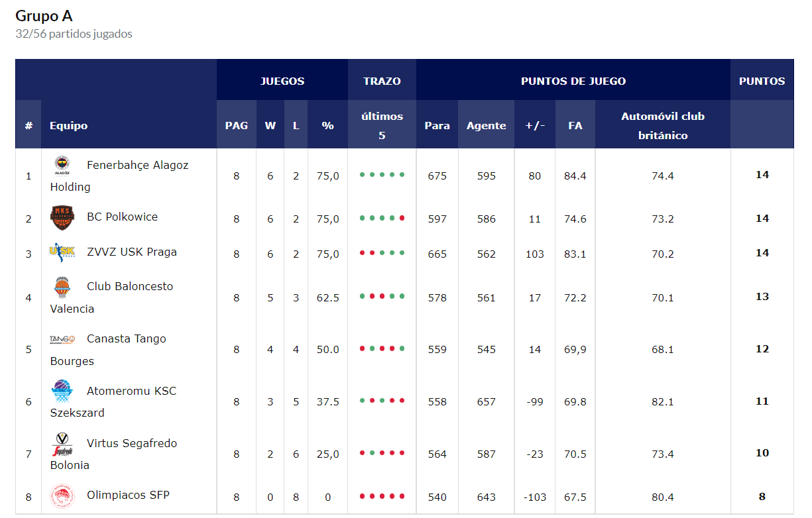Click the Automóvil club británico column header
The image size is (812, 518).
(x=662, y=125)
